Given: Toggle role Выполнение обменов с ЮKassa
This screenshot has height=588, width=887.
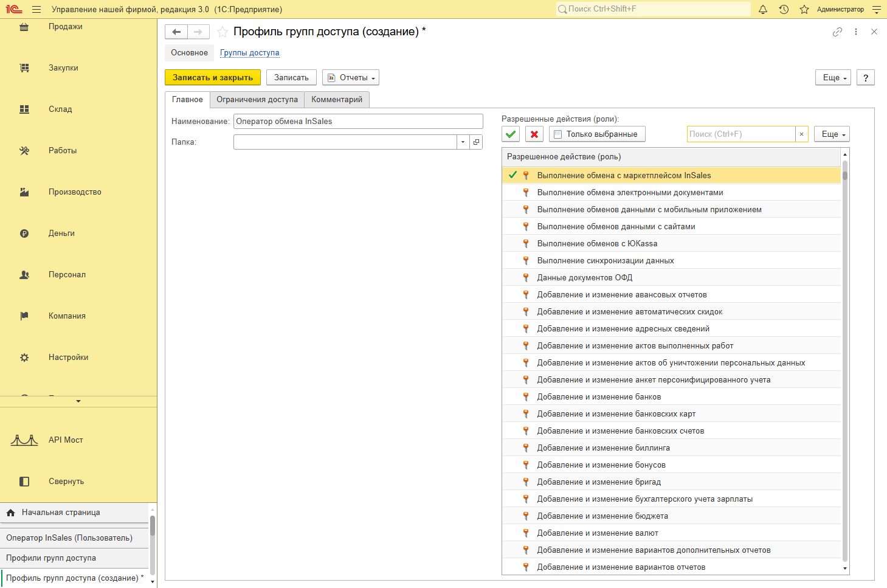Looking at the screenshot, I should (671, 244).
